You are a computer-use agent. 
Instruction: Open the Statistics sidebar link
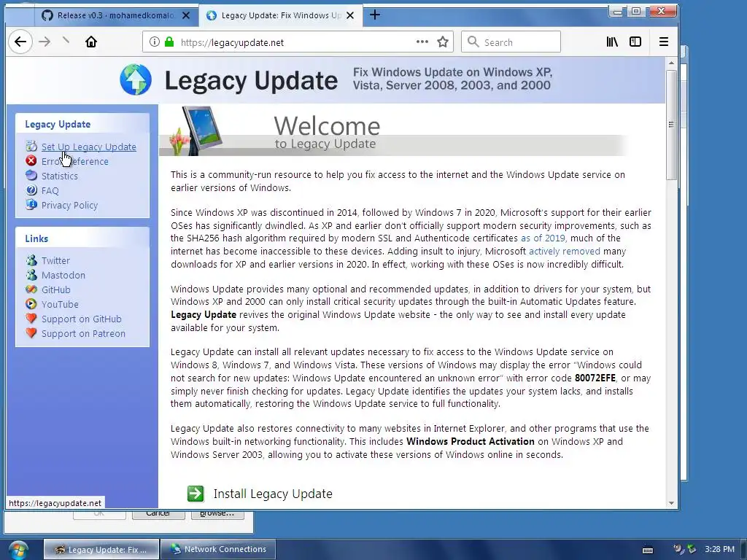click(60, 176)
